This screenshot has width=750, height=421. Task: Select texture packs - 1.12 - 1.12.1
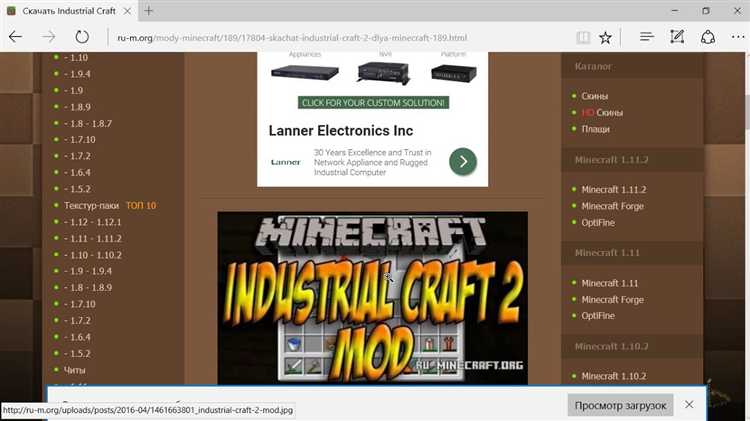[x=92, y=222]
